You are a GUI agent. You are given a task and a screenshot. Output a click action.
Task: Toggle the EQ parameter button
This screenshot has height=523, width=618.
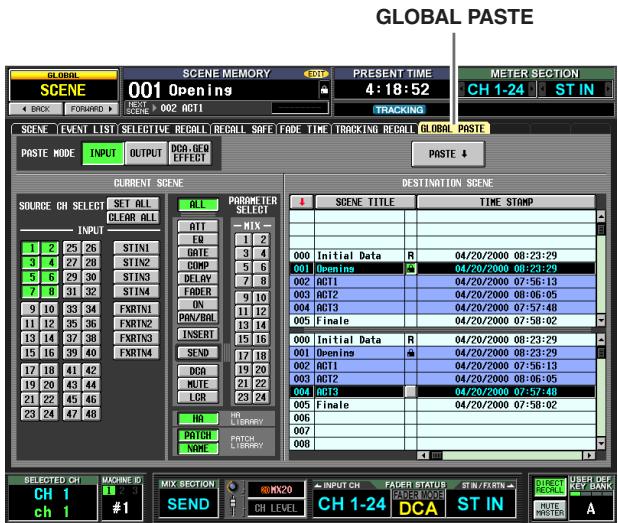[198, 239]
